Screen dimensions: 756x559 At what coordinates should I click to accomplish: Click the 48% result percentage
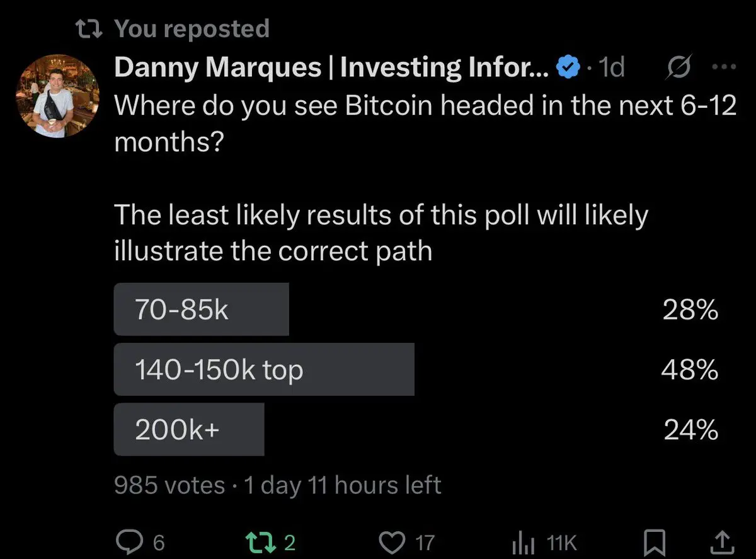[x=690, y=370]
